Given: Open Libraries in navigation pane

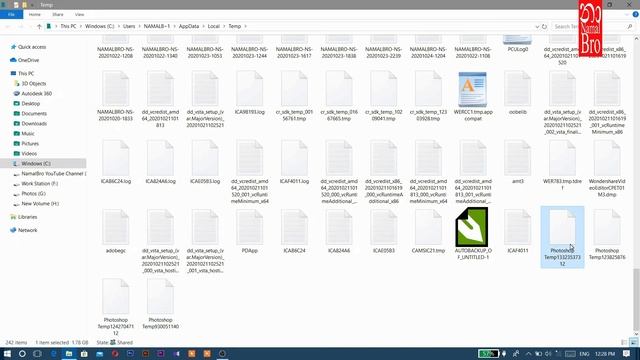Looking at the screenshot, I should (27, 217).
